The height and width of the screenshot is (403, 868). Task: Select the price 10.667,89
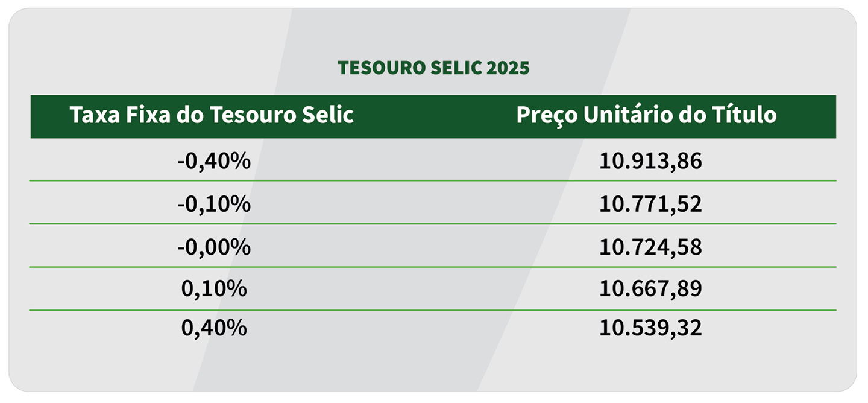coord(651,288)
